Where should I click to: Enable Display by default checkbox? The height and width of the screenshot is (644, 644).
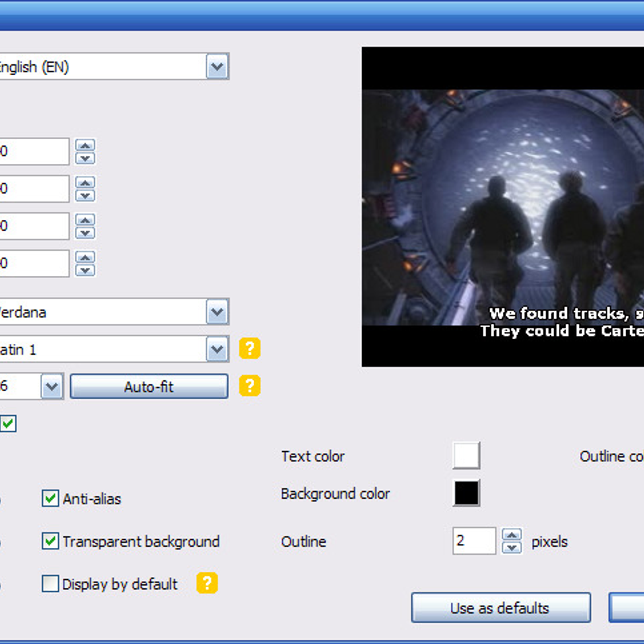click(x=50, y=584)
